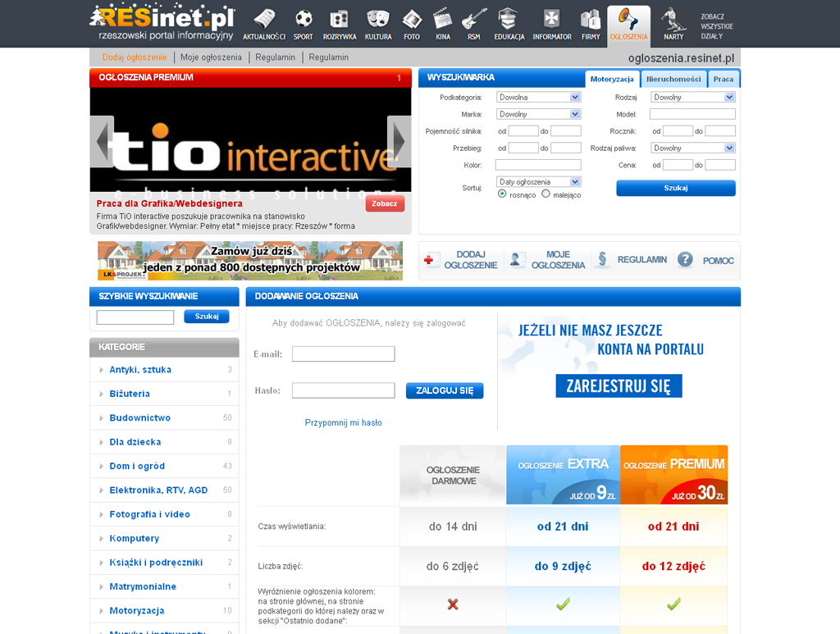Click the Zobacz button on premium ad

[385, 204]
